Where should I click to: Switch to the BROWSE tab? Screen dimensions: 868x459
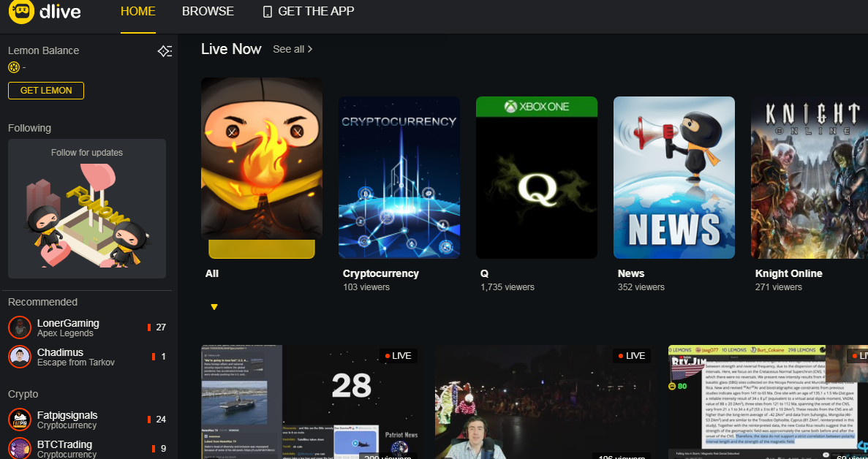click(x=208, y=12)
